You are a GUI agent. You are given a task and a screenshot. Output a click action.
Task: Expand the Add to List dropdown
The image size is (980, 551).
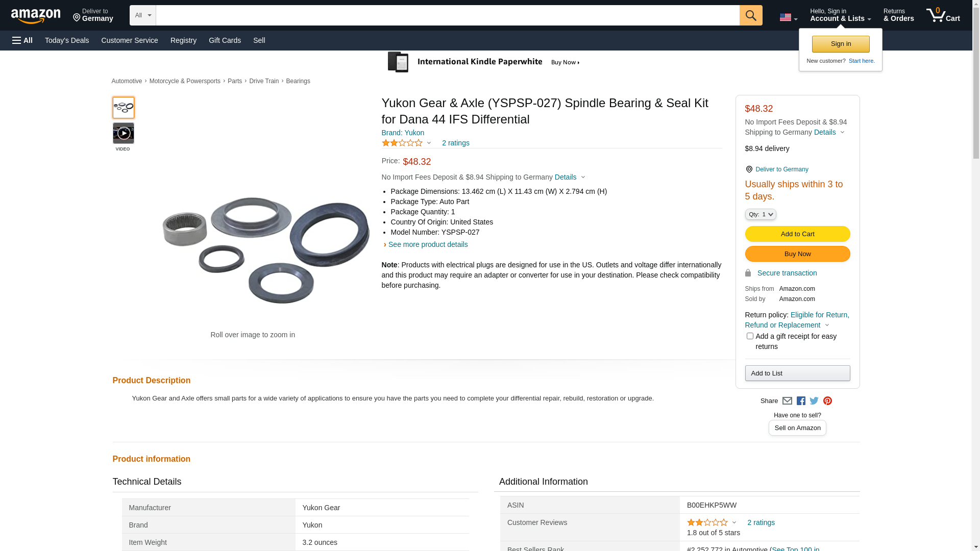(797, 373)
